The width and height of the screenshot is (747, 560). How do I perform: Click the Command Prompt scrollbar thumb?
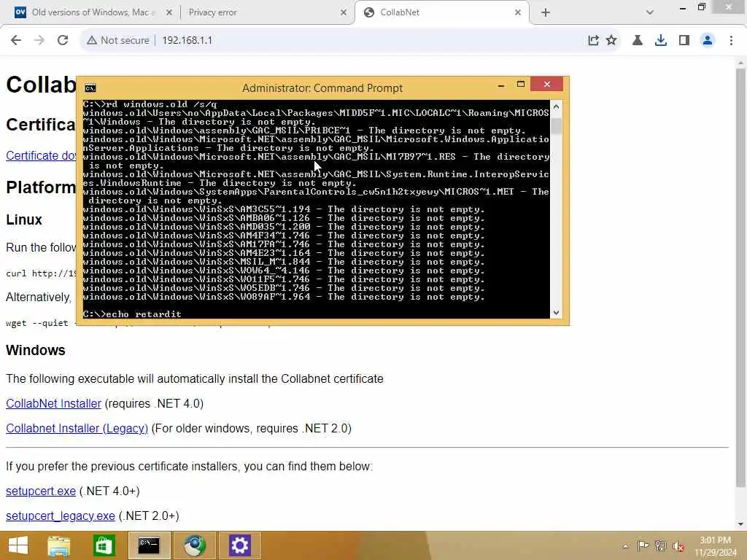pyautogui.click(x=556, y=126)
